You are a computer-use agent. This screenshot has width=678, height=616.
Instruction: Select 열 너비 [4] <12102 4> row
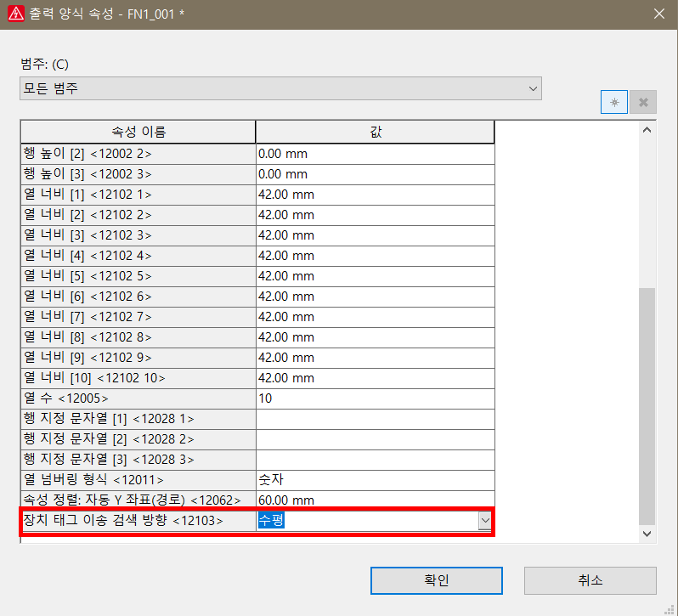[x=257, y=256]
